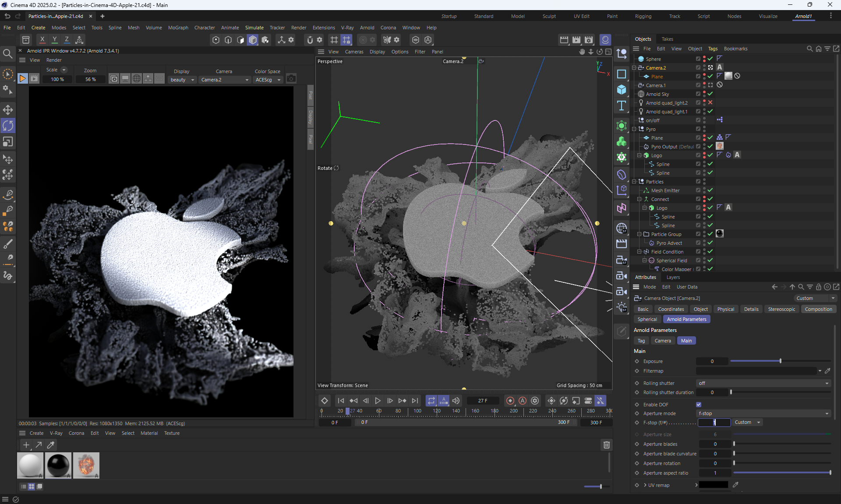841x504 pixels.
Task: Toggle the Arnold Sky enable checkmark
Action: click(710, 94)
